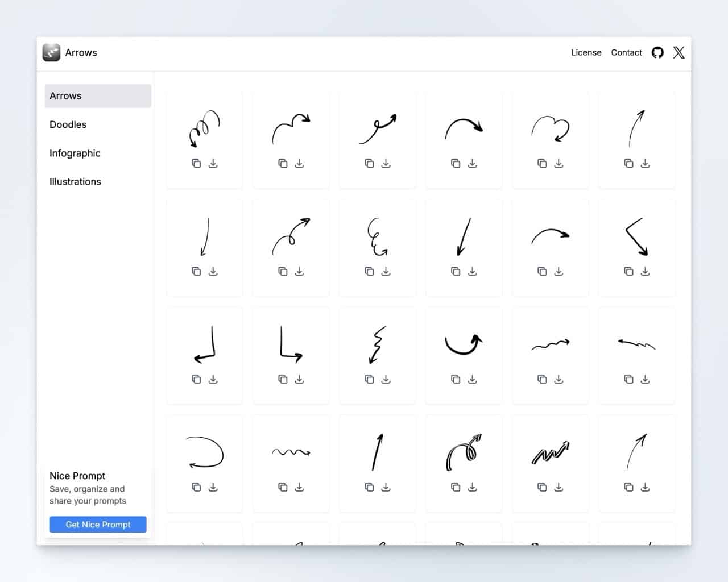Open the GitHub repository icon
The width and height of the screenshot is (728, 582).
click(657, 53)
